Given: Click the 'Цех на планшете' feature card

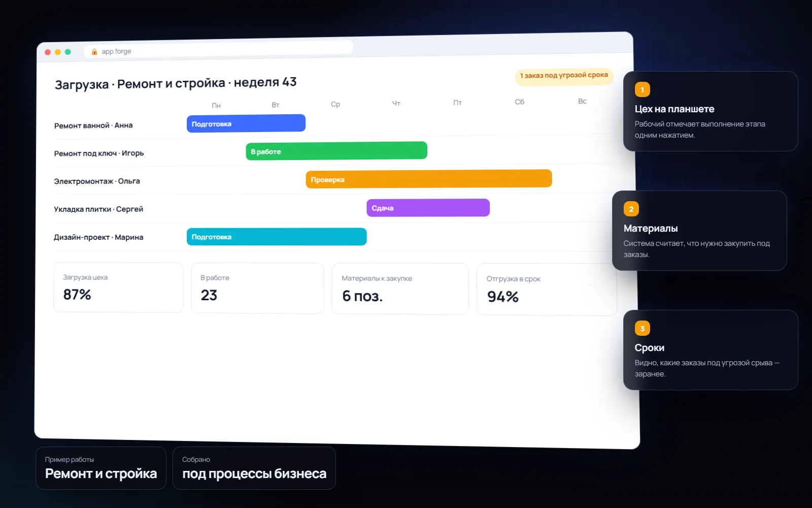Looking at the screenshot, I should (x=710, y=111).
